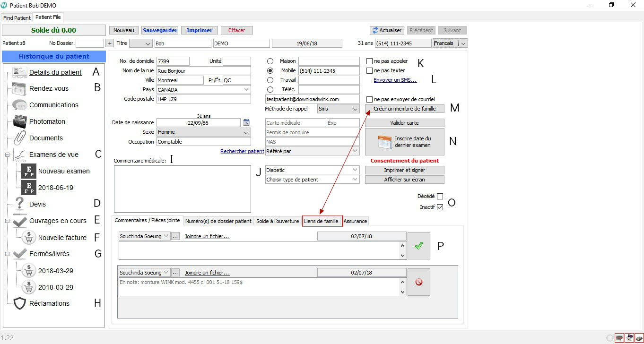This screenshot has height=344, width=644.
Task: Open the Titre dropdown
Action: click(x=141, y=43)
